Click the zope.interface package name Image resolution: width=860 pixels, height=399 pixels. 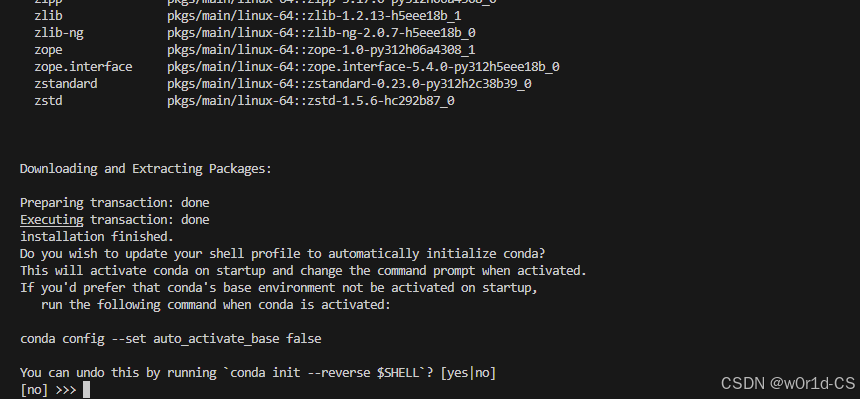coord(83,67)
